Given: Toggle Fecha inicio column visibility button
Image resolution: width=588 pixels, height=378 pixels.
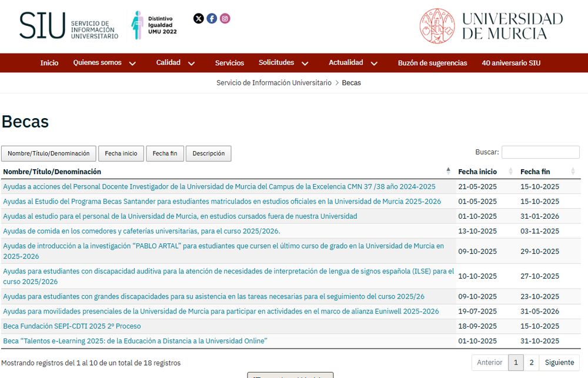Looking at the screenshot, I should [x=121, y=153].
